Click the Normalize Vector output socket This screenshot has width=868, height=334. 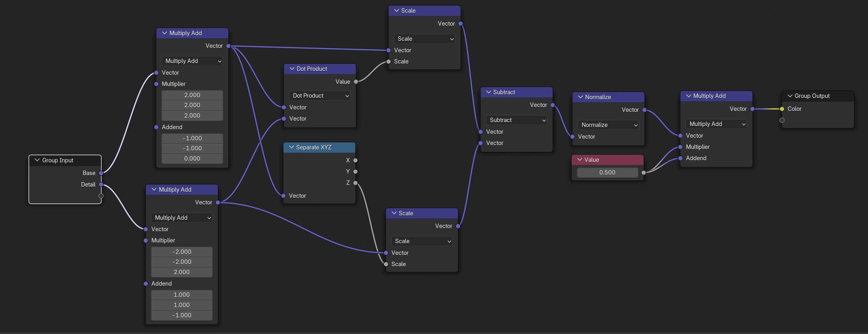click(x=644, y=110)
